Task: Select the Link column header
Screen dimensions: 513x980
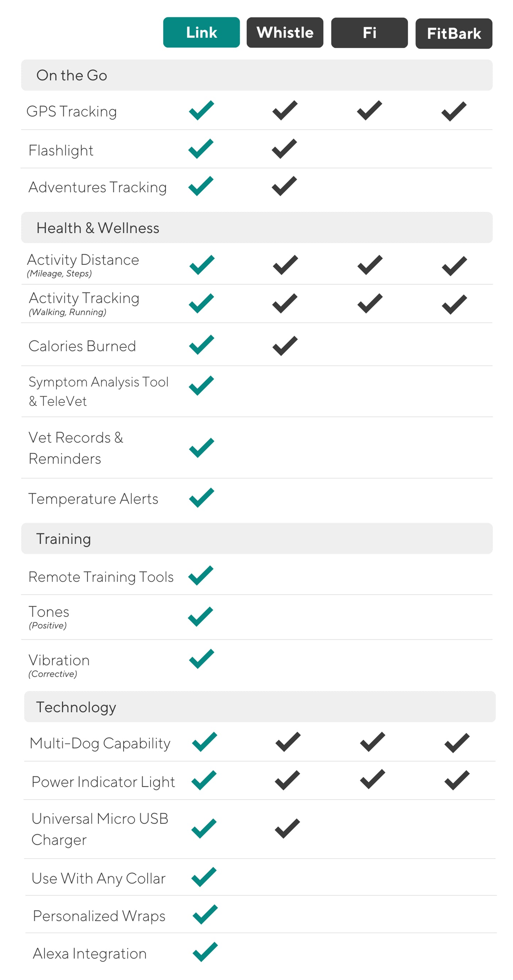Action: coord(201,32)
